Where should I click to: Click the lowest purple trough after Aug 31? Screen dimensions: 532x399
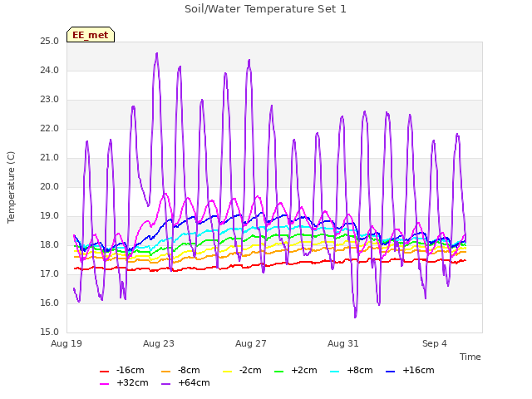[x=355, y=317]
